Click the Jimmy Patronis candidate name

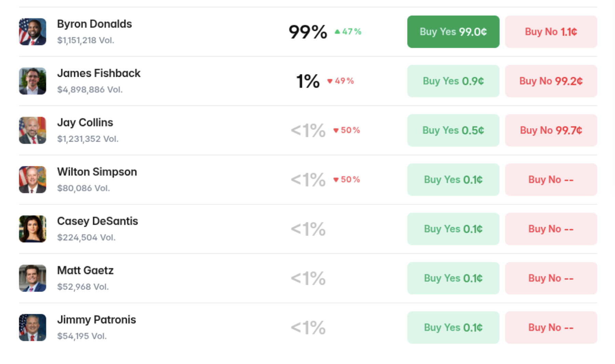96,320
